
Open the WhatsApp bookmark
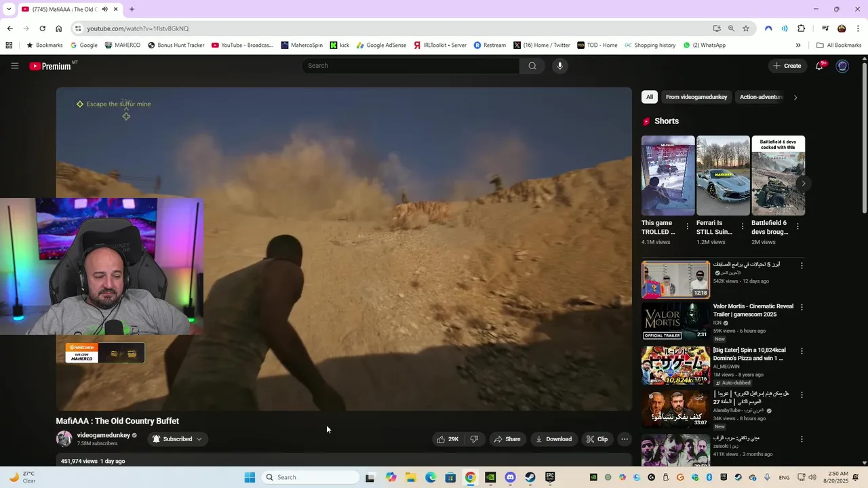(704, 45)
